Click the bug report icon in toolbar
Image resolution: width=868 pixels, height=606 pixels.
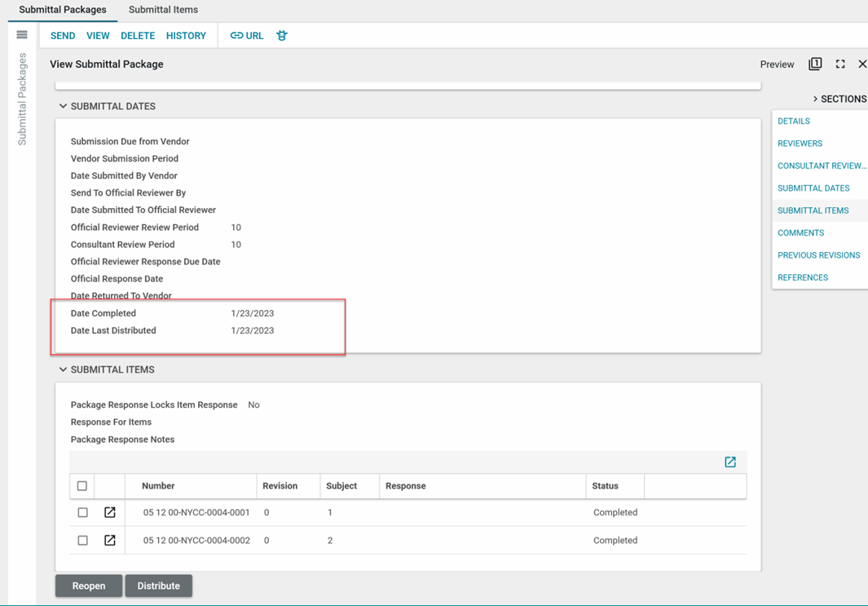tap(282, 36)
